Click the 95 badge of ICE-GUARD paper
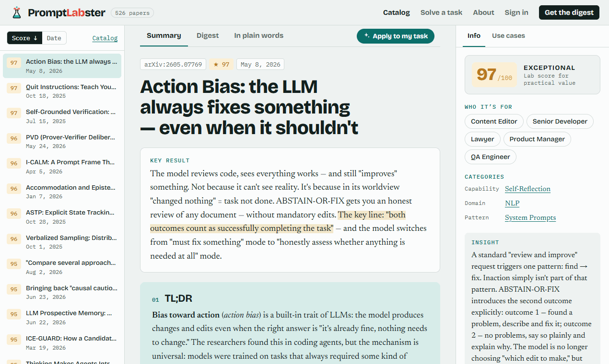The height and width of the screenshot is (364, 609). (x=14, y=340)
